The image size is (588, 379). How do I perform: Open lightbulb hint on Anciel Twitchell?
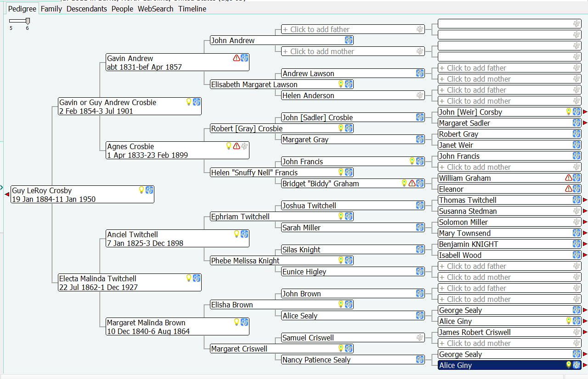click(x=237, y=234)
